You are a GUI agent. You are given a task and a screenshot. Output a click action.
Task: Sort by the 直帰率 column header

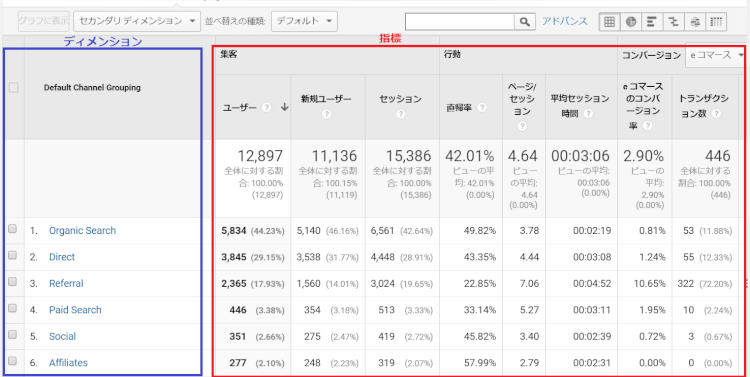pyautogui.click(x=459, y=108)
